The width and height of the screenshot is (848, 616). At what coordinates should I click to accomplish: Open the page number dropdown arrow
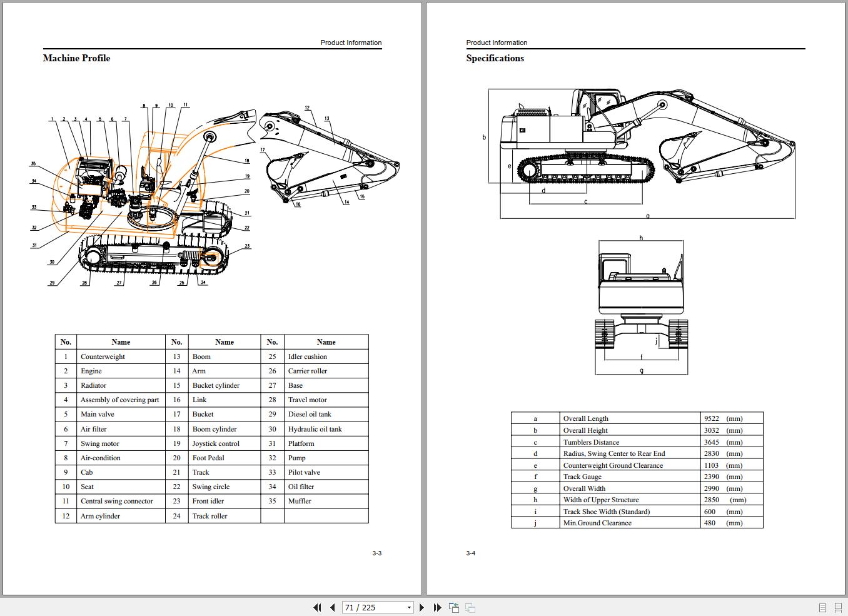[x=409, y=607]
